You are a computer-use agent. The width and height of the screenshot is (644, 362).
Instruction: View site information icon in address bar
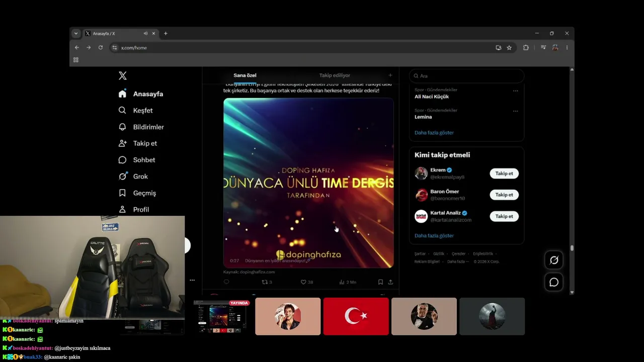point(115,48)
